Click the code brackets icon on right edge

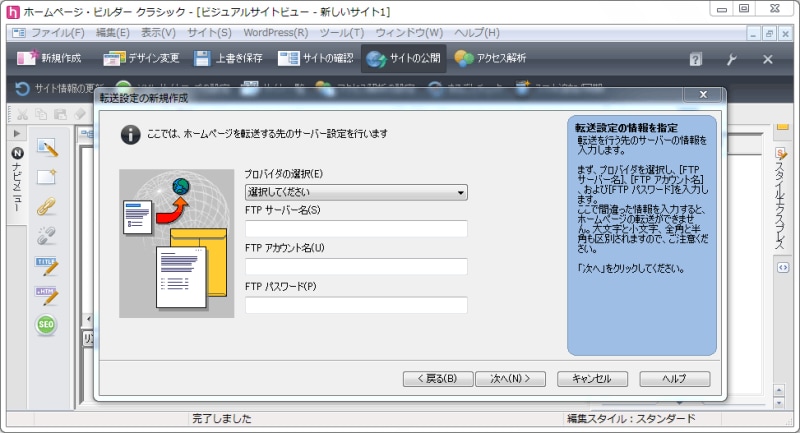[783, 268]
